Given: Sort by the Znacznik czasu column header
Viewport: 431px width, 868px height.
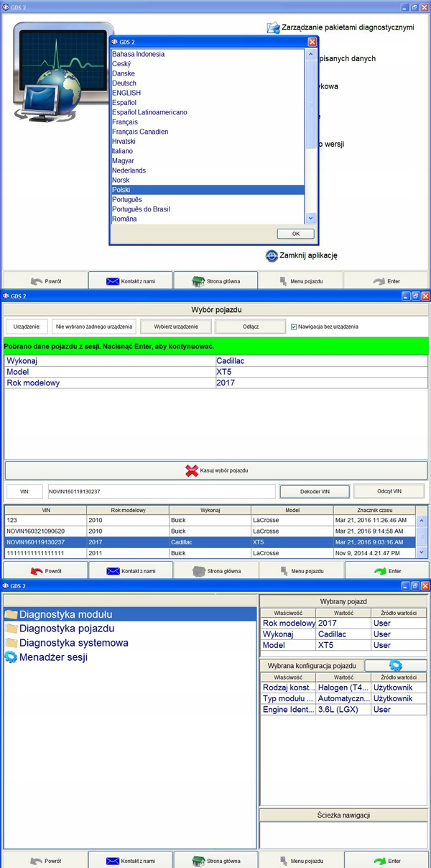Looking at the screenshot, I should point(374,510).
